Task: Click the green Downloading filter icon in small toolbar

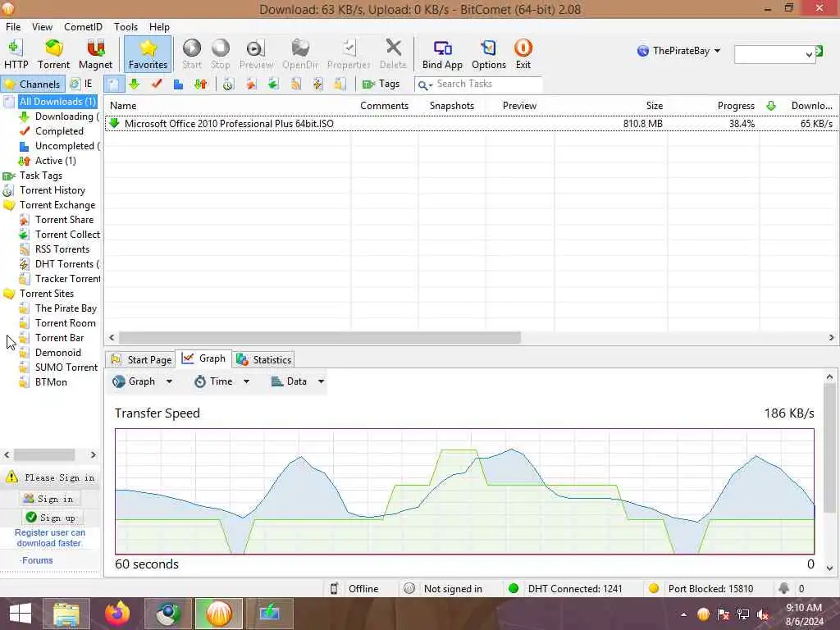Action: coord(135,84)
